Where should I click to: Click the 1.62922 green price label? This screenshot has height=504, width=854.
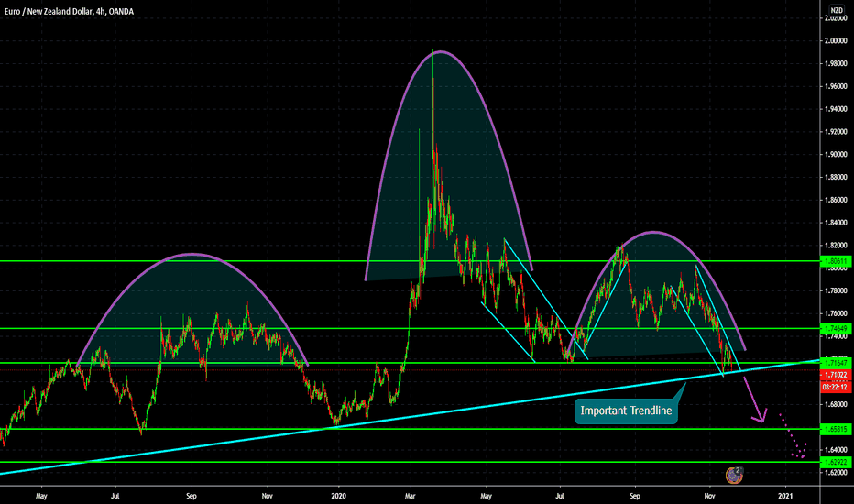(x=836, y=462)
